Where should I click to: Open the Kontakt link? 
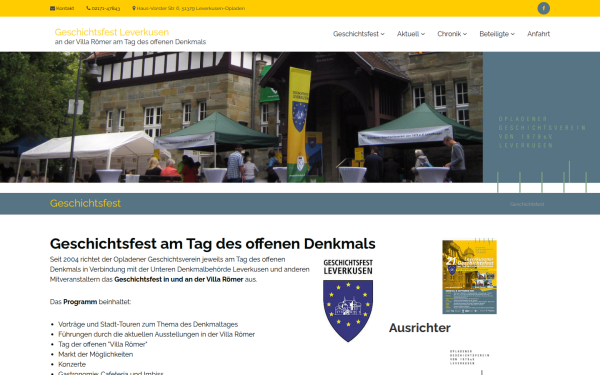tap(65, 8)
